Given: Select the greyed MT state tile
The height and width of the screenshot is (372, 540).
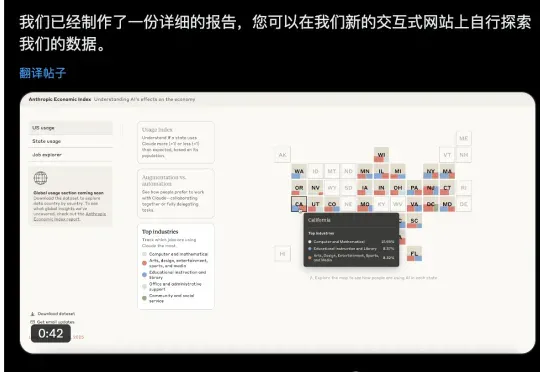Looking at the screenshot, I should 332,171.
